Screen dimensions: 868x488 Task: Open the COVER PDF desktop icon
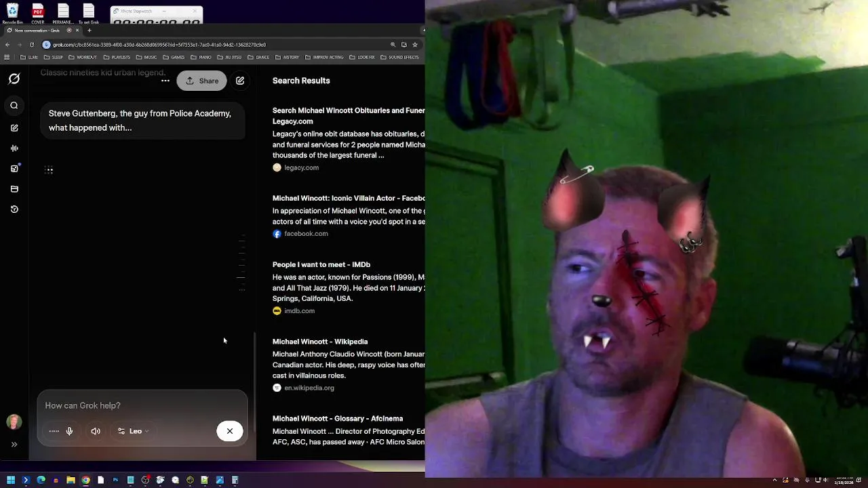[x=38, y=14]
